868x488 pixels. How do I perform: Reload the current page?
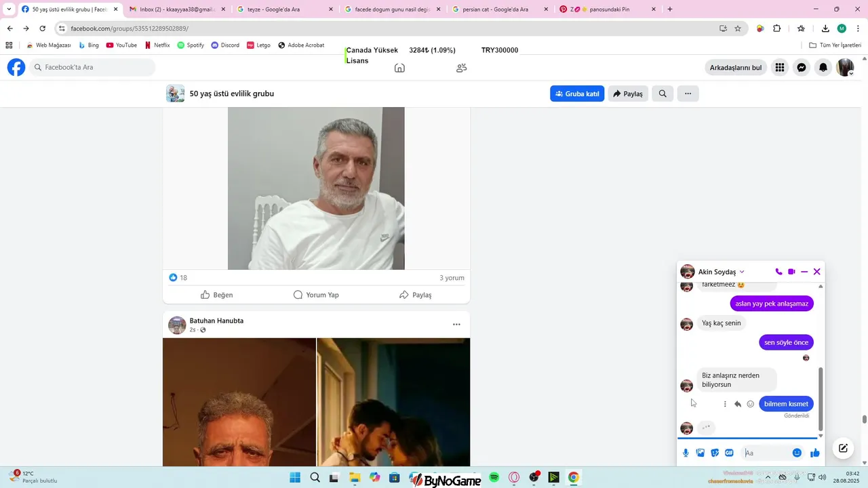(x=42, y=28)
